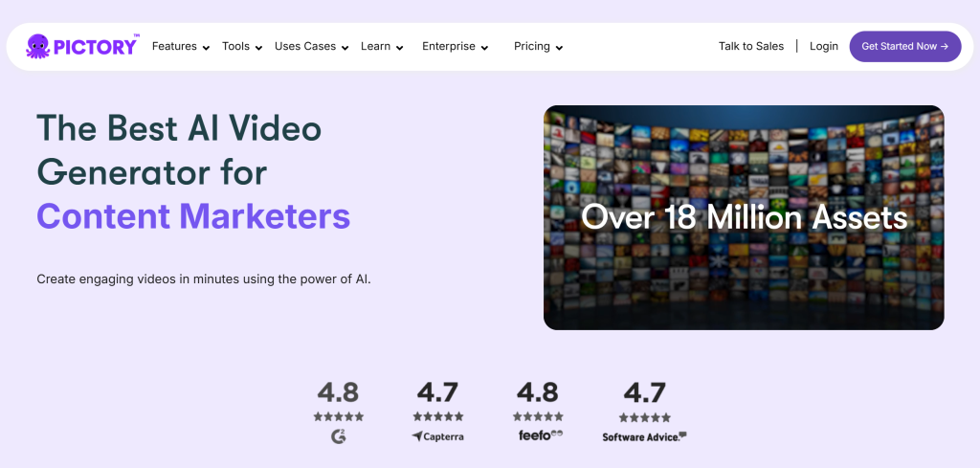Open the Pricing menu
The width and height of the screenshot is (980, 468).
tap(532, 46)
